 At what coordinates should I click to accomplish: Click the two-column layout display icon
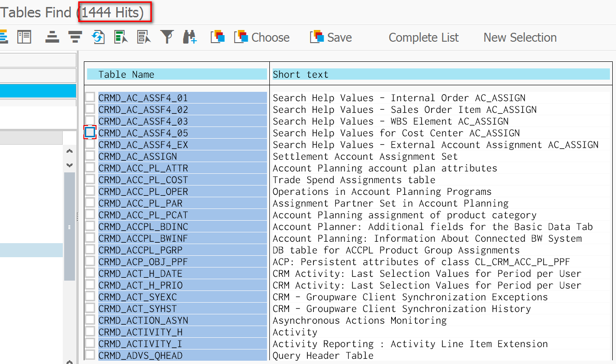[24, 37]
